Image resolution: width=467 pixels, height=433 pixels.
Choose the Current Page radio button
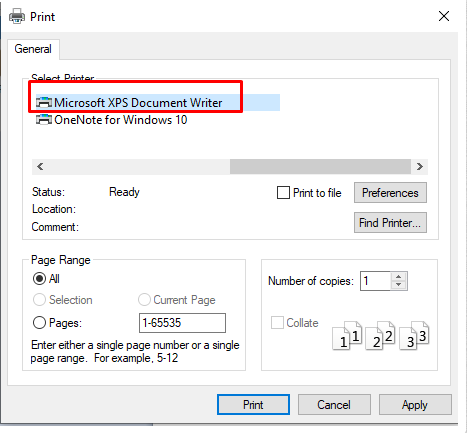click(144, 300)
